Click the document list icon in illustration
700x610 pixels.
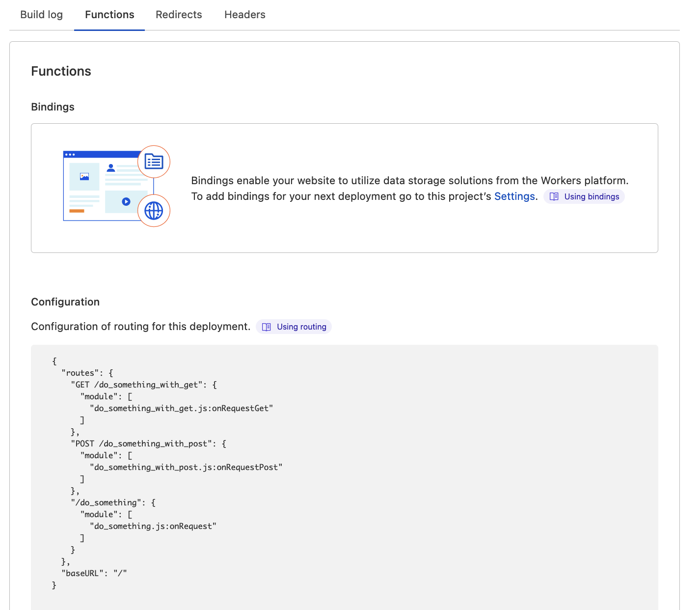click(x=154, y=162)
